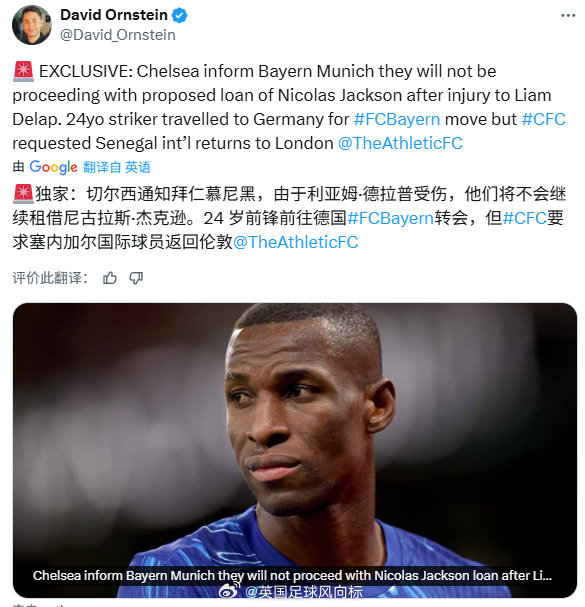Click the red siren emoji before EXCLUSIVE
585x607 pixels.
pyautogui.click(x=23, y=72)
